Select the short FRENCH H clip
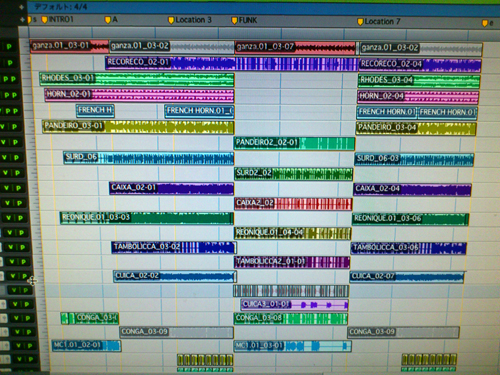The image size is (500, 375). (x=95, y=111)
